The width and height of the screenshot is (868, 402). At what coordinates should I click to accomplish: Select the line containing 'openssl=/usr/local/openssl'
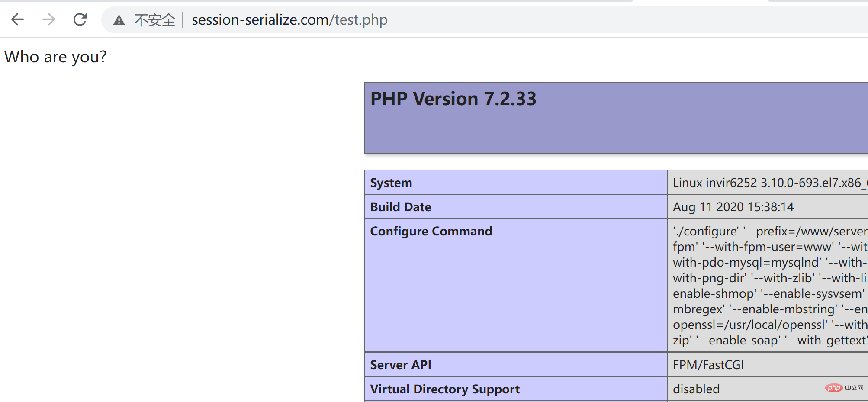click(x=770, y=325)
